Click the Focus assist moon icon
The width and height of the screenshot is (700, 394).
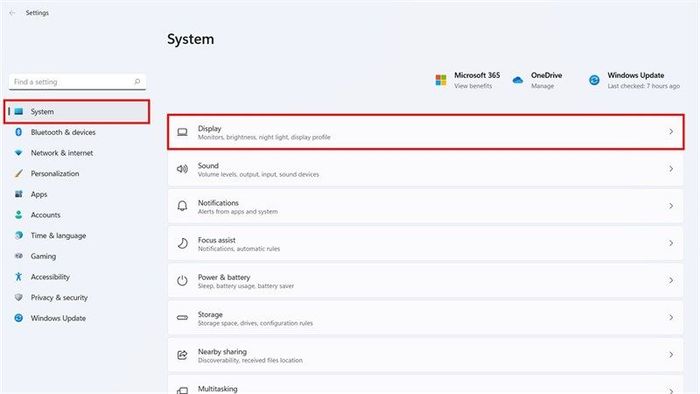point(182,243)
